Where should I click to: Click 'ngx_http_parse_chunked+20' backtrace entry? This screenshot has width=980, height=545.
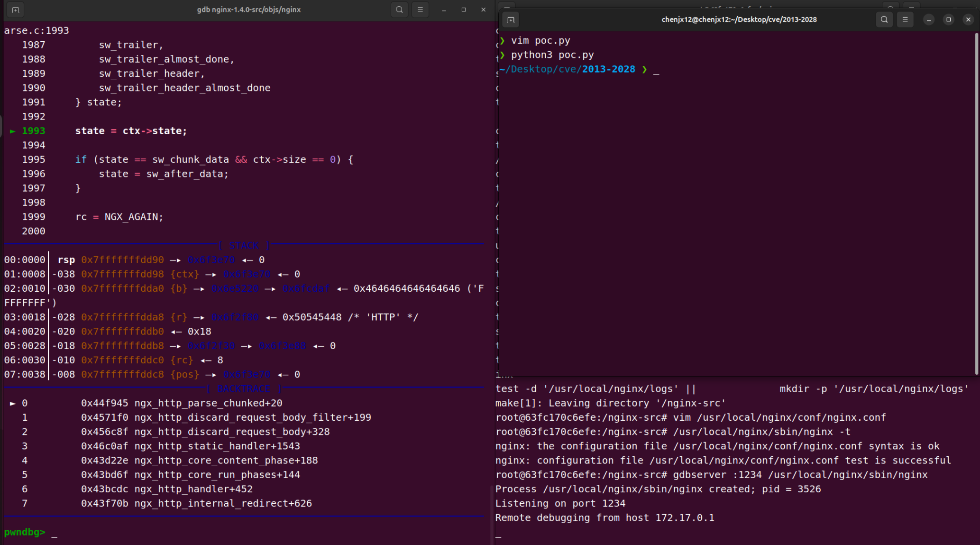208,403
